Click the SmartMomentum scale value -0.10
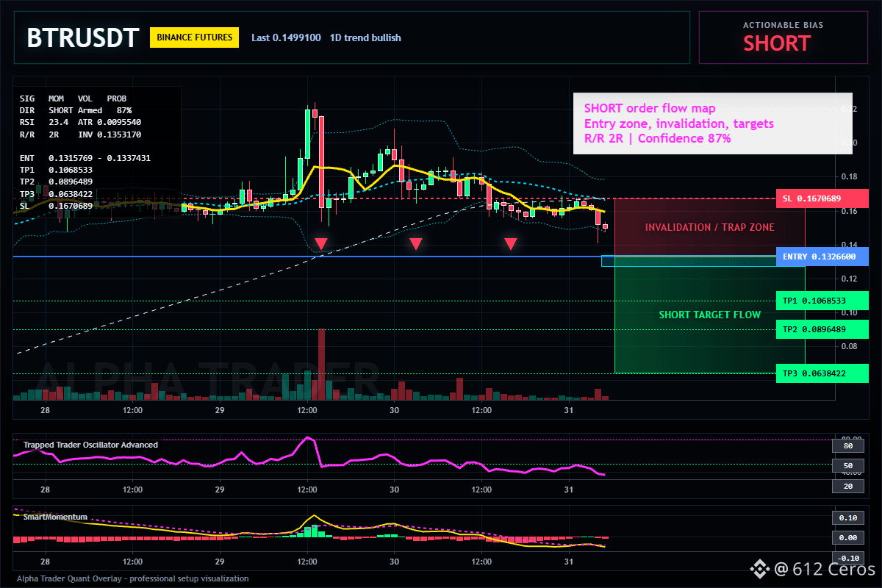Image resolution: width=882 pixels, height=588 pixels. click(x=847, y=558)
